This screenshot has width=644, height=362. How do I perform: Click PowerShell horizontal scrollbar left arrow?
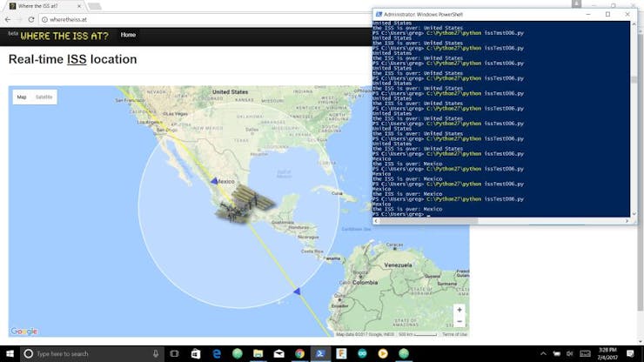coord(376,221)
